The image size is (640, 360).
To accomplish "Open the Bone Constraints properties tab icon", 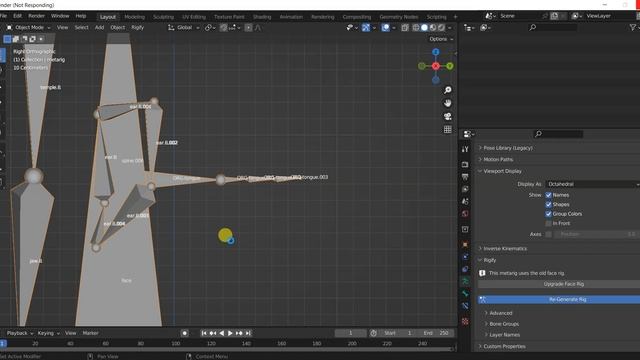I will 465,306.
